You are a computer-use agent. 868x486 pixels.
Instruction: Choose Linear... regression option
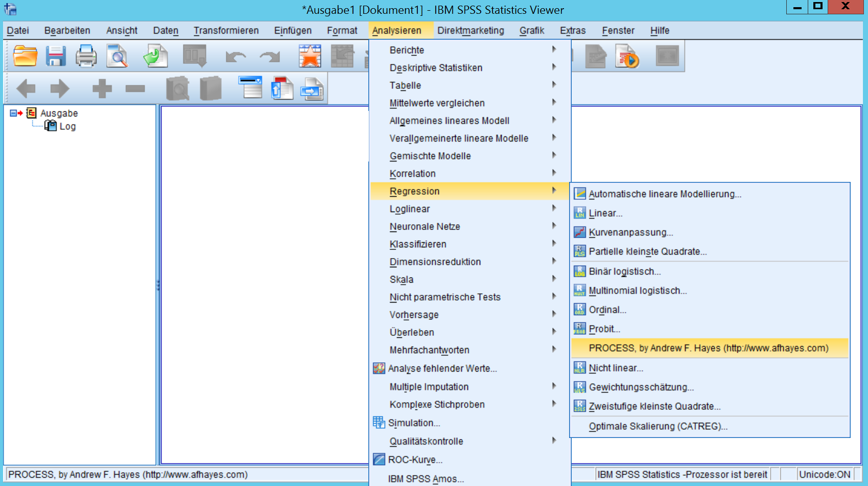[x=710, y=213]
